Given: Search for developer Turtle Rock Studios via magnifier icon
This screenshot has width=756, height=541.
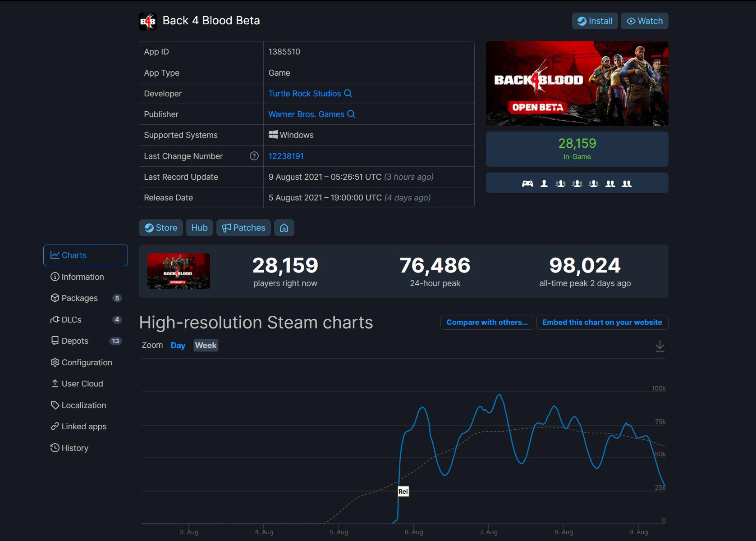Looking at the screenshot, I should pos(348,93).
